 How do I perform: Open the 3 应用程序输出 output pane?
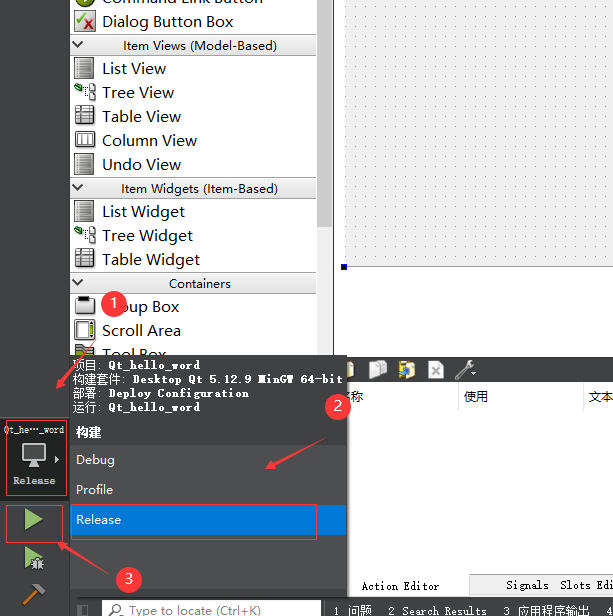click(x=547, y=610)
